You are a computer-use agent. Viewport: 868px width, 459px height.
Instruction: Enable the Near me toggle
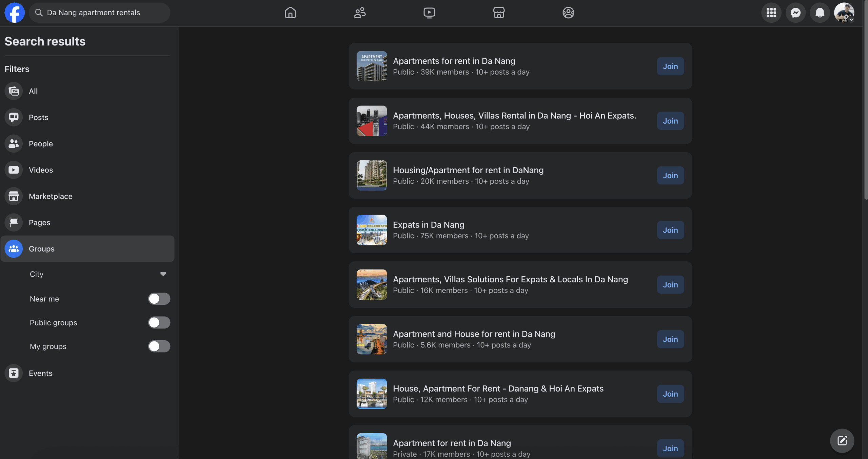point(159,299)
